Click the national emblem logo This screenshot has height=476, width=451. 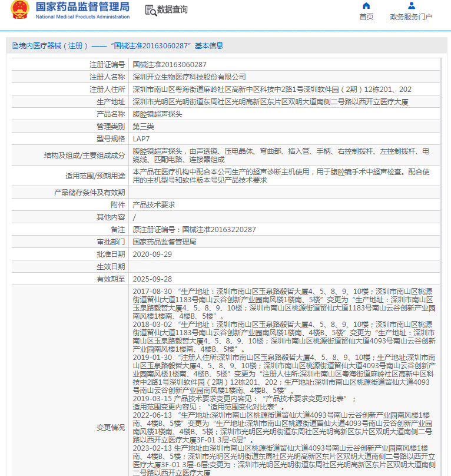pos(20,9)
